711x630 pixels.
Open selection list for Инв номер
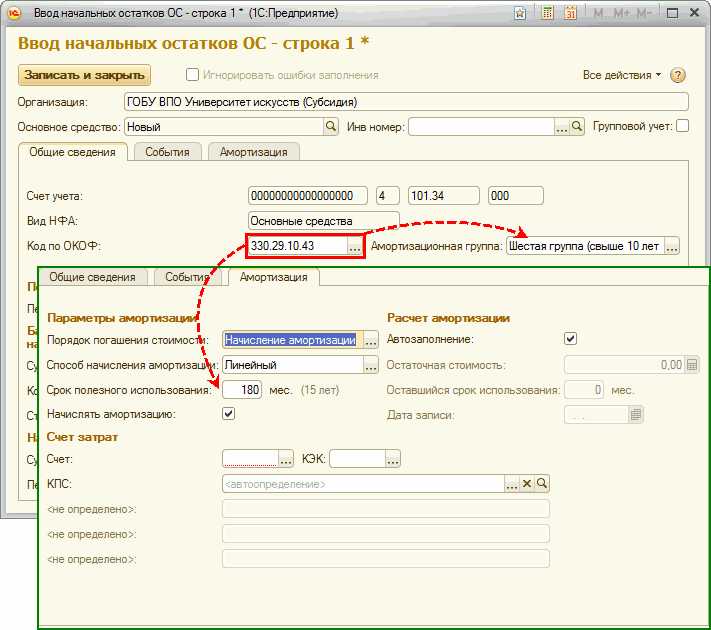tap(562, 127)
